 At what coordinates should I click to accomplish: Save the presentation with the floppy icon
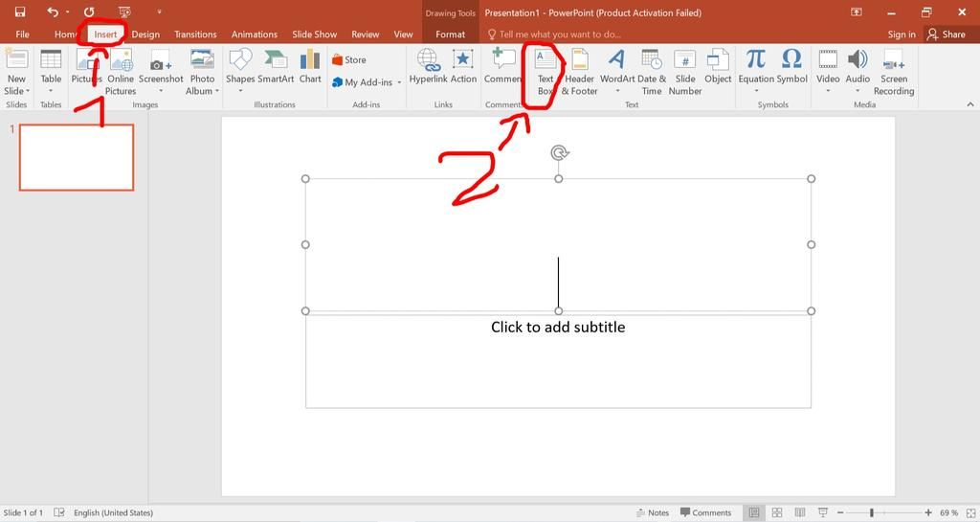point(20,11)
